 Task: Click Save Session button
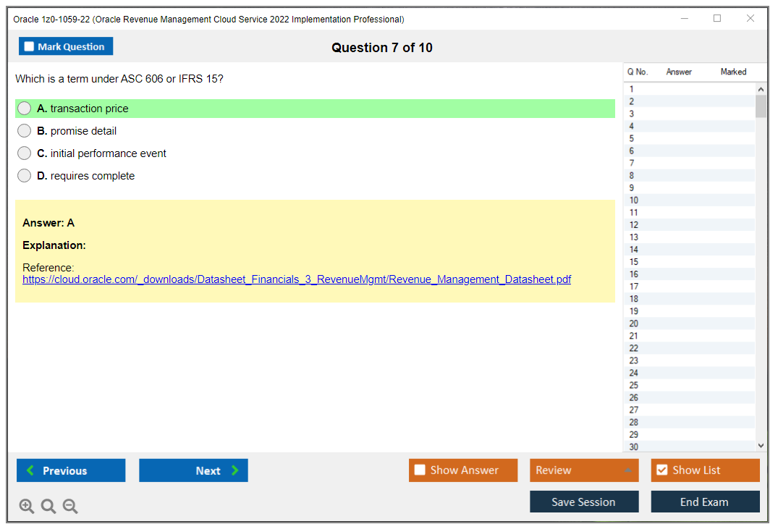tap(583, 502)
